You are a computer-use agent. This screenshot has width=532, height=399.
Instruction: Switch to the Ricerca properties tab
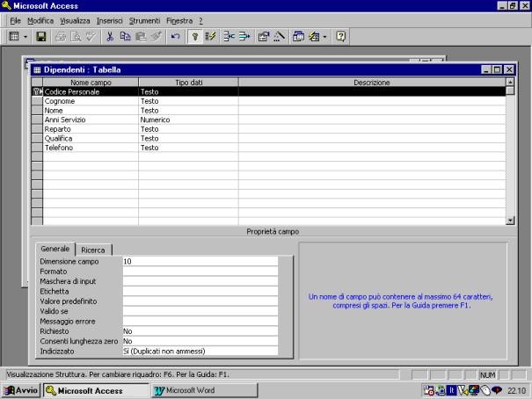pos(93,250)
